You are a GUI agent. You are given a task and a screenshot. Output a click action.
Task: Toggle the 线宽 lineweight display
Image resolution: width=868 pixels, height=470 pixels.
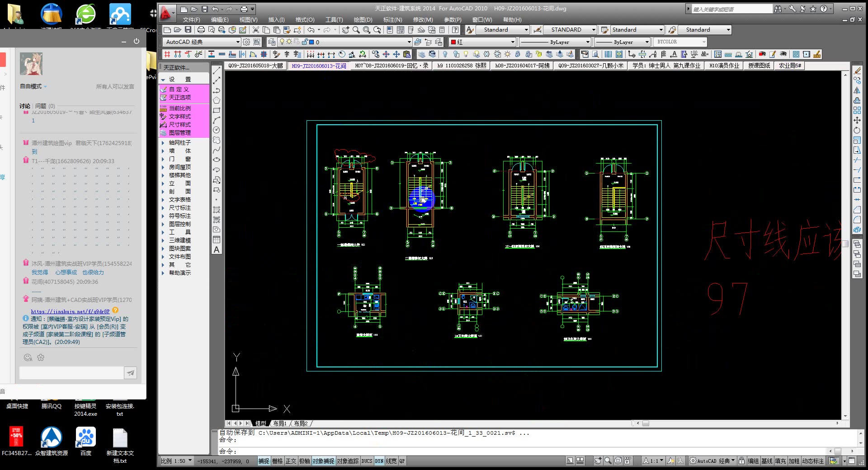coord(392,461)
